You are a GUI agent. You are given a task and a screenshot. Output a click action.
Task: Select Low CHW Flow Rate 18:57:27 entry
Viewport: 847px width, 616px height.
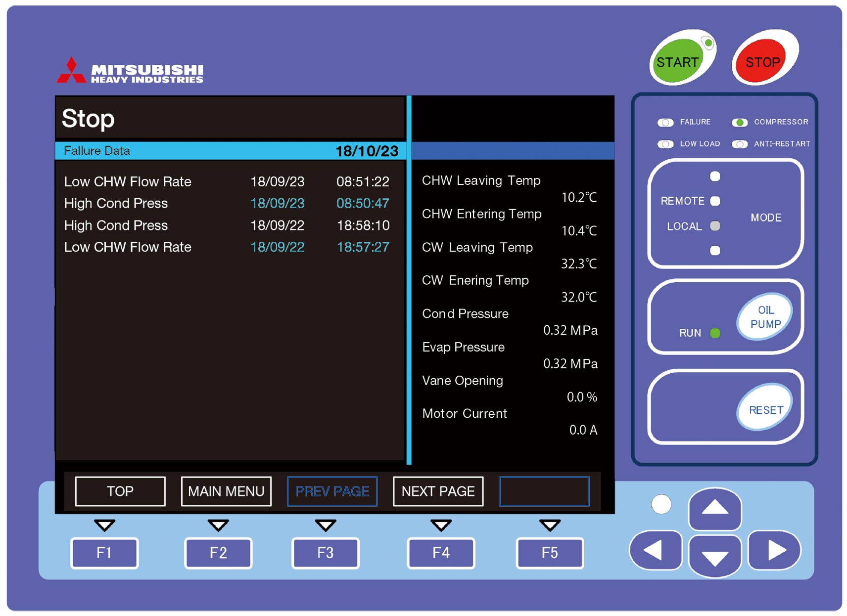coord(227,247)
